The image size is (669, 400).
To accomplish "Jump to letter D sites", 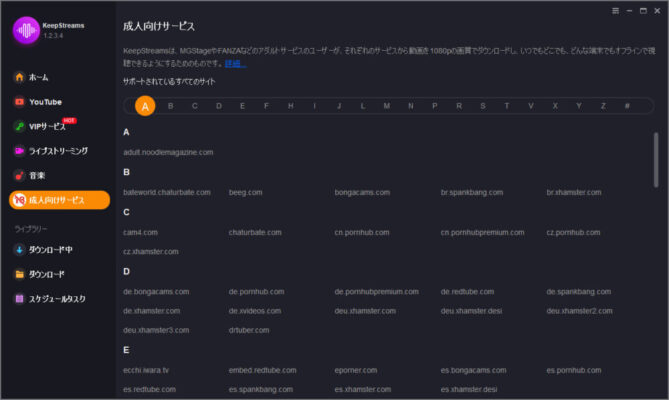I will click(219, 106).
